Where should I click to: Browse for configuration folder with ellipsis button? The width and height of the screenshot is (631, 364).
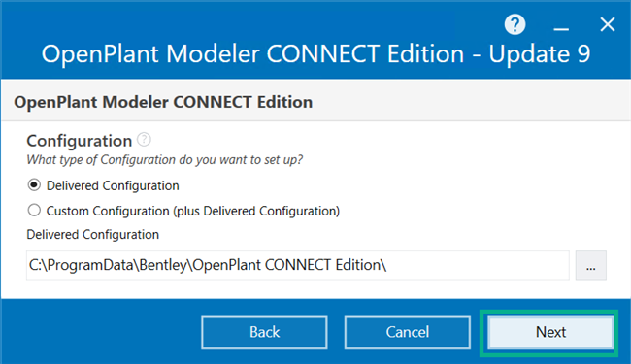(x=591, y=265)
